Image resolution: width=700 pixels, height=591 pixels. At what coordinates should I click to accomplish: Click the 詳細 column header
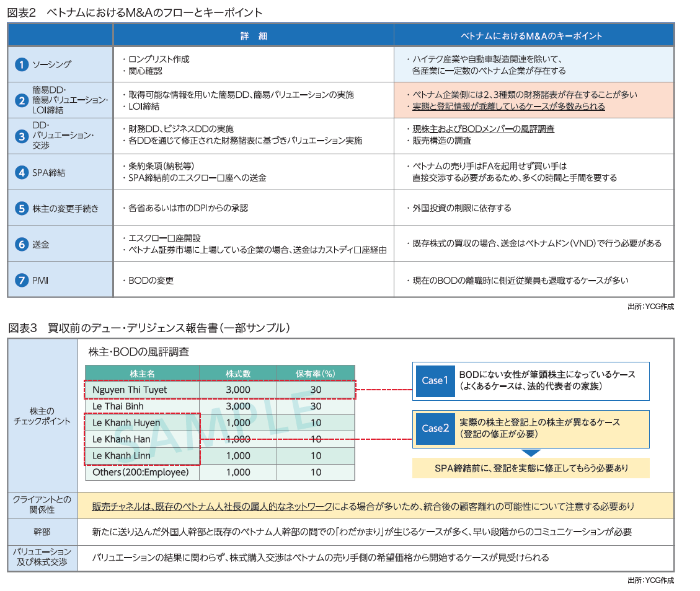(x=254, y=36)
